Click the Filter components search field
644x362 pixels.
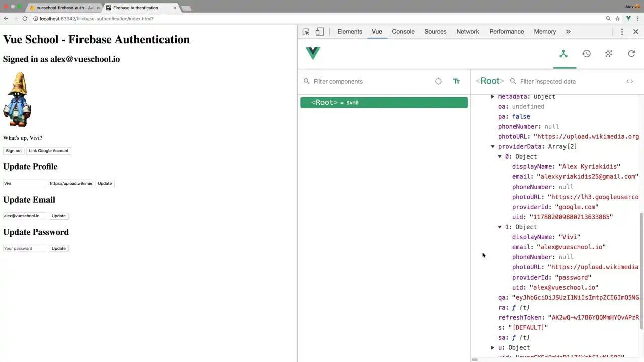[x=370, y=81]
